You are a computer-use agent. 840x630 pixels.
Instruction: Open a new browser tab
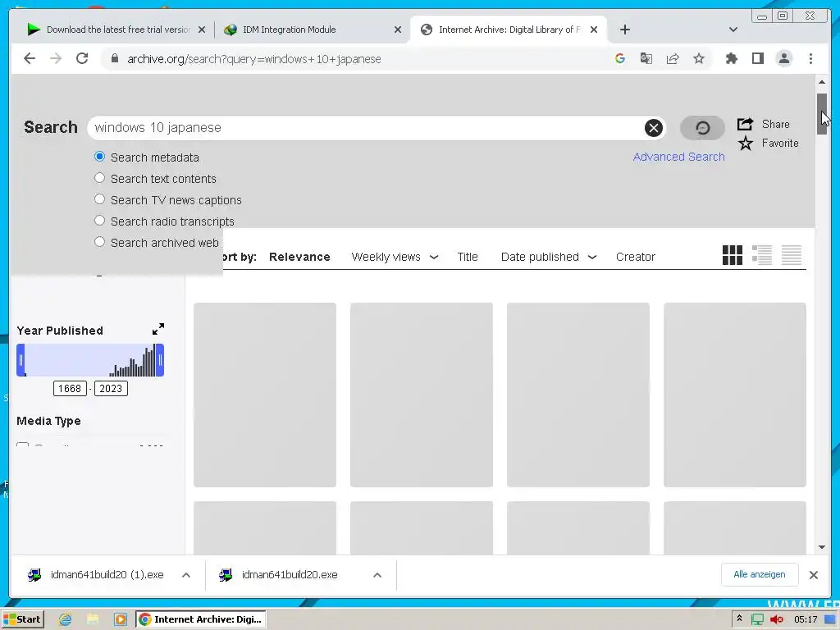624,30
